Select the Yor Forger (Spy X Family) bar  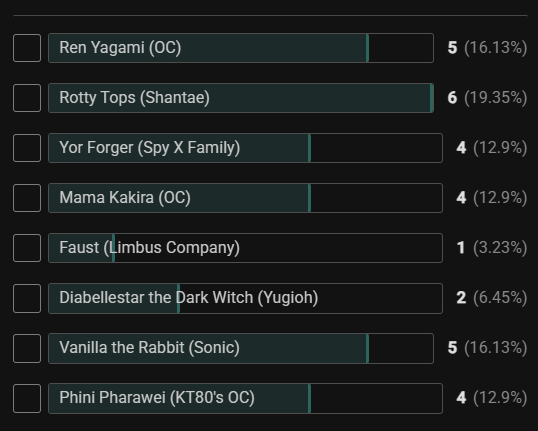point(245,148)
